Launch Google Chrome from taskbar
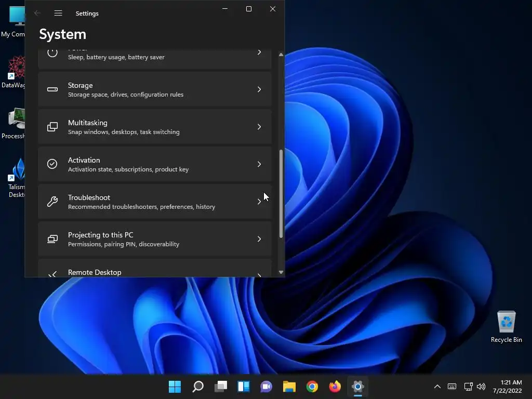 (312, 387)
